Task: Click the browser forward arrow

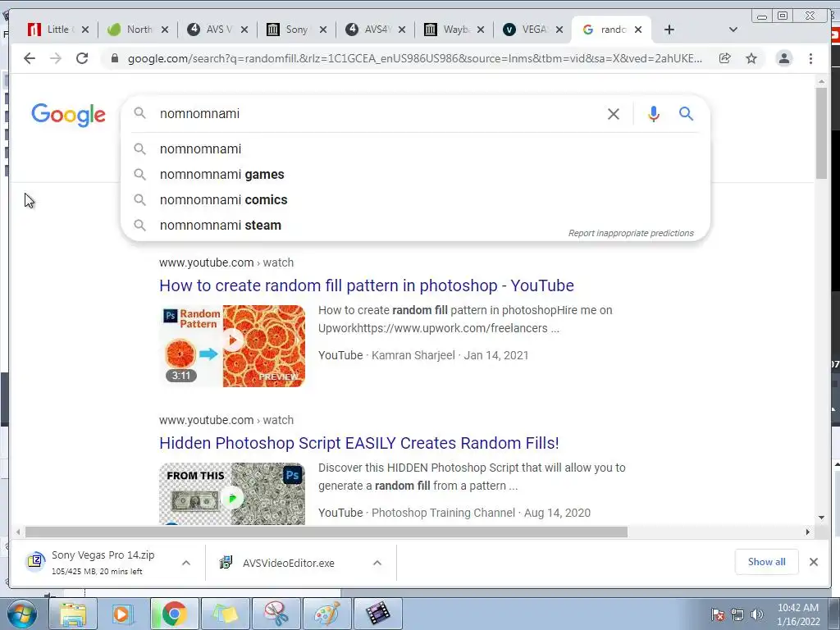Action: (56, 58)
